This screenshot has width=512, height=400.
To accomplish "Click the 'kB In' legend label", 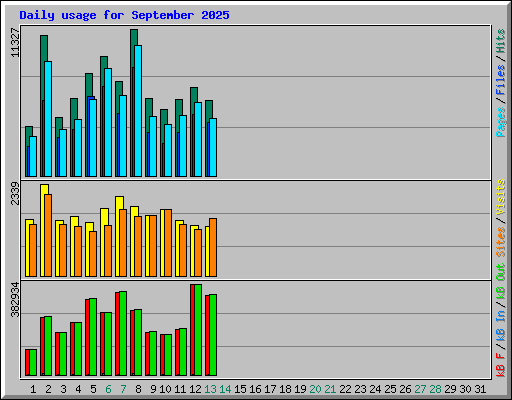I will [500, 325].
